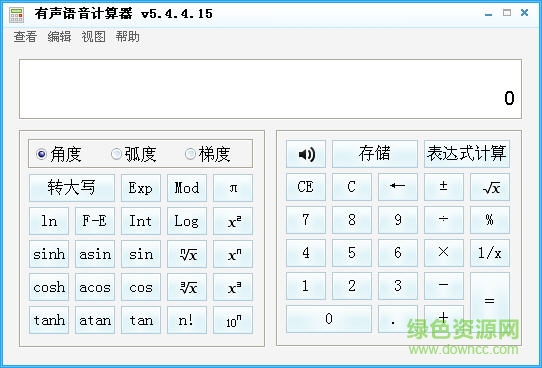The width and height of the screenshot is (542, 368).
Task: Click the CE clear entry button
Action: (306, 187)
